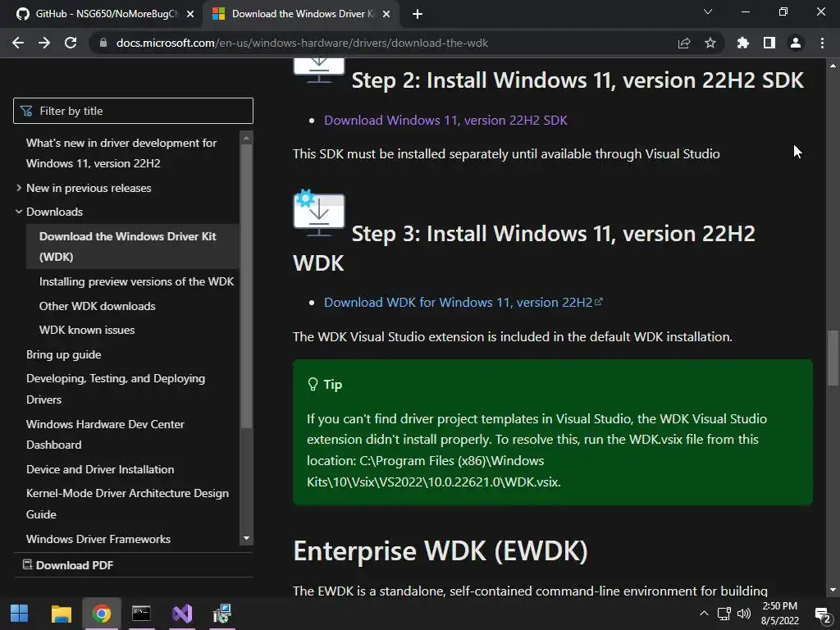The width and height of the screenshot is (840, 630).
Task: Click page scrollbar up arrow
Action: click(x=833, y=66)
